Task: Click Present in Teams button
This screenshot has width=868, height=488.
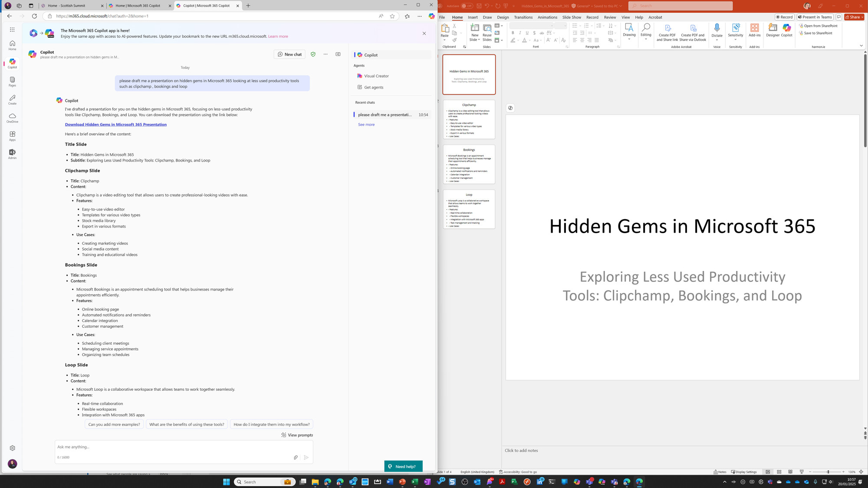Action: click(x=815, y=17)
